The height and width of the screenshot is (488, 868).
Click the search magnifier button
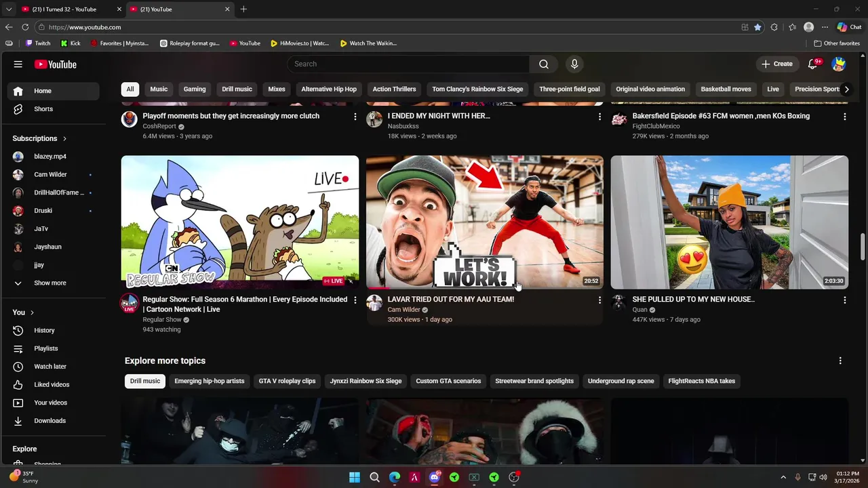[544, 64]
